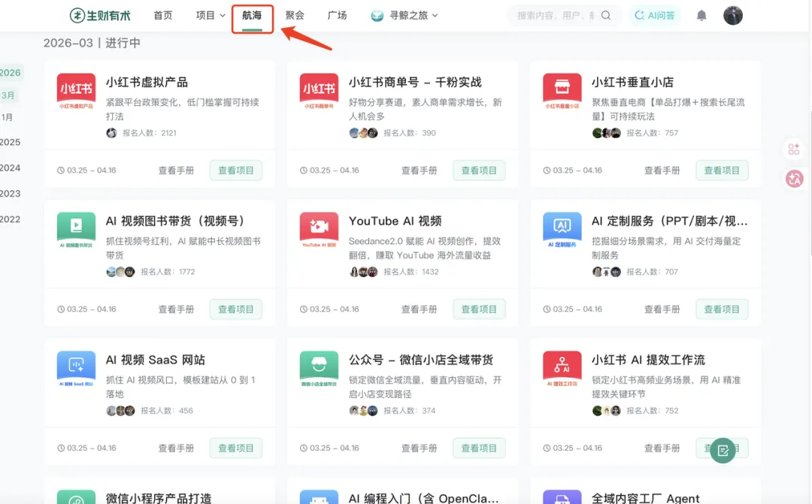Viewport: 812px width, 504px height.
Task: Switch to the 航海 tab
Action: [x=252, y=16]
